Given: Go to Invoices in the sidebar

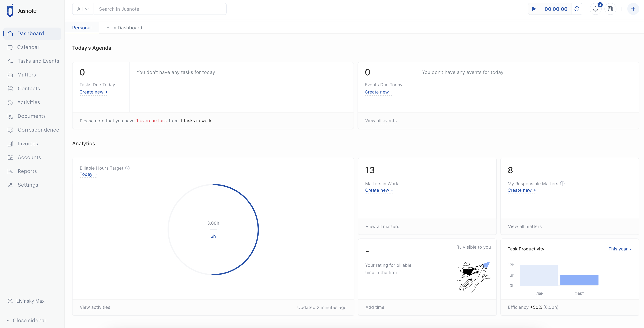Looking at the screenshot, I should coord(28,144).
